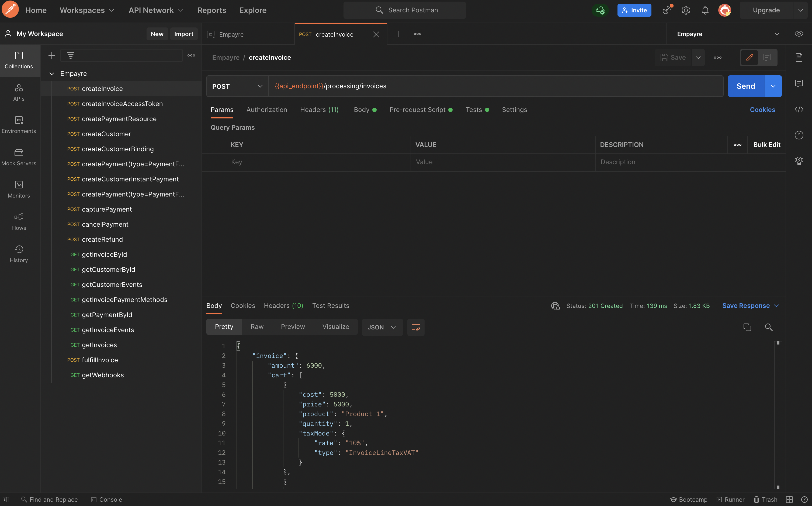The width and height of the screenshot is (812, 506).
Task: Expand the Workspaces dropdown
Action: [x=87, y=10]
